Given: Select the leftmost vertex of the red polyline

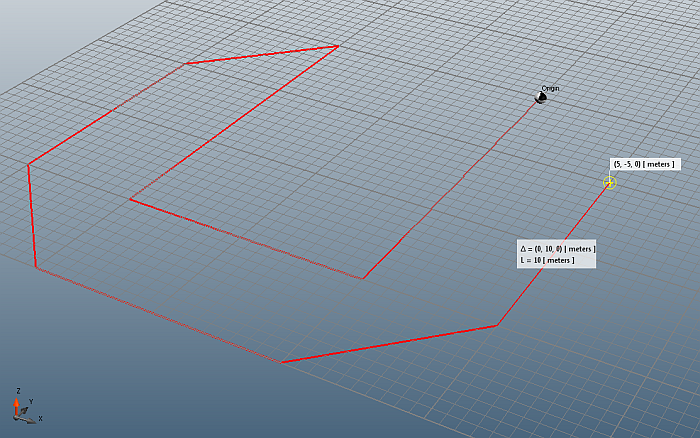Looking at the screenshot, I should tap(29, 164).
